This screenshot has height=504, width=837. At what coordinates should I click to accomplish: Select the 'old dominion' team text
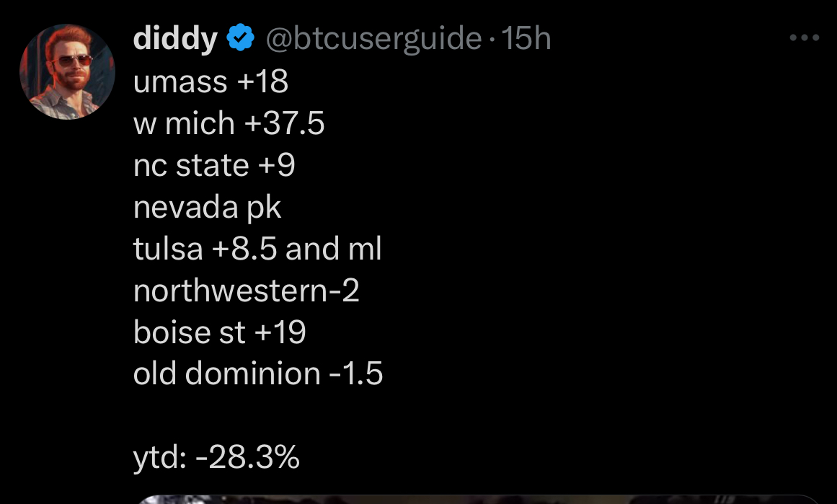(x=226, y=374)
